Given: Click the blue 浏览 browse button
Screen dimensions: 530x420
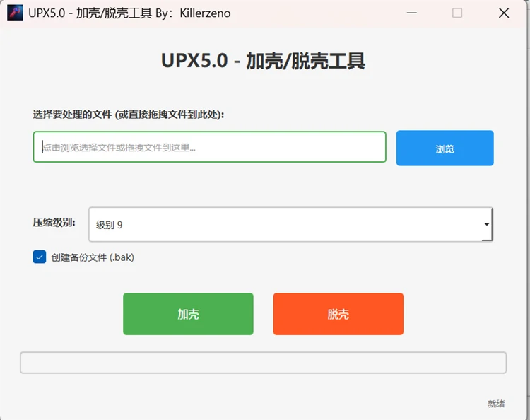Looking at the screenshot, I should [x=444, y=148].
